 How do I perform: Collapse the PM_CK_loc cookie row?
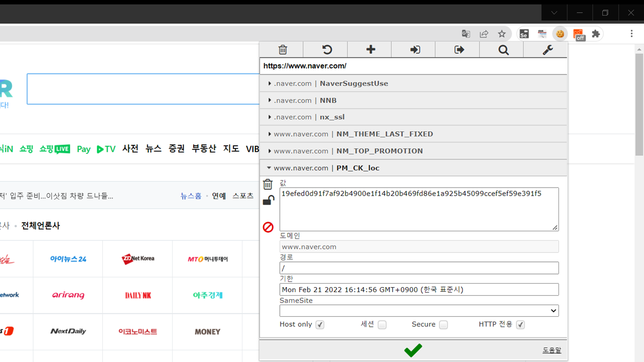[x=414, y=168]
